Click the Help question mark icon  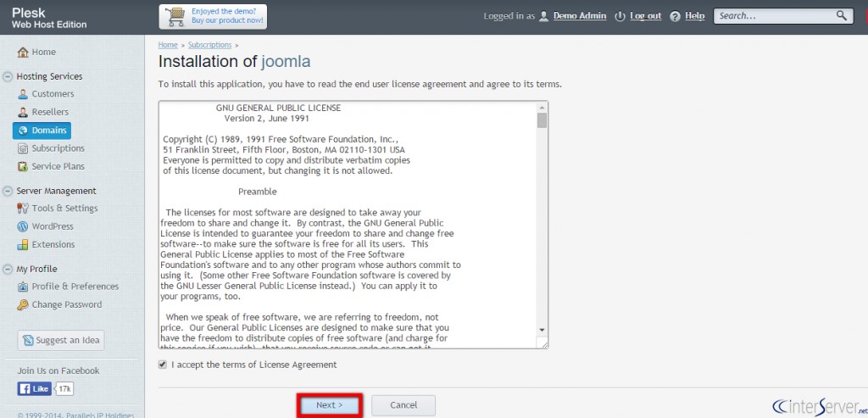pos(675,16)
